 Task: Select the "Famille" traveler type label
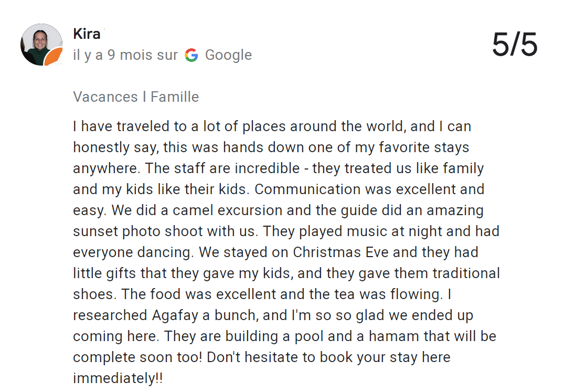point(175,97)
